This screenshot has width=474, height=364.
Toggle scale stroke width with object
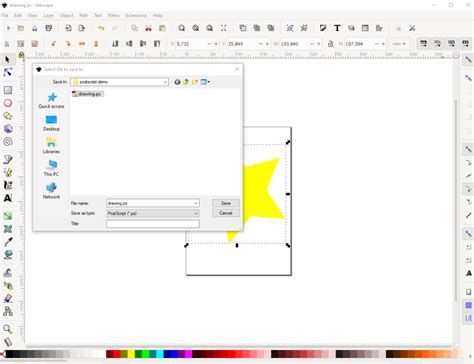tap(423, 44)
